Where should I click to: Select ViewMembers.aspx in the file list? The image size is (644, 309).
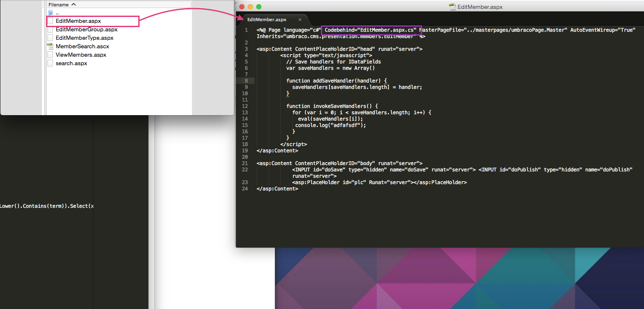click(81, 55)
